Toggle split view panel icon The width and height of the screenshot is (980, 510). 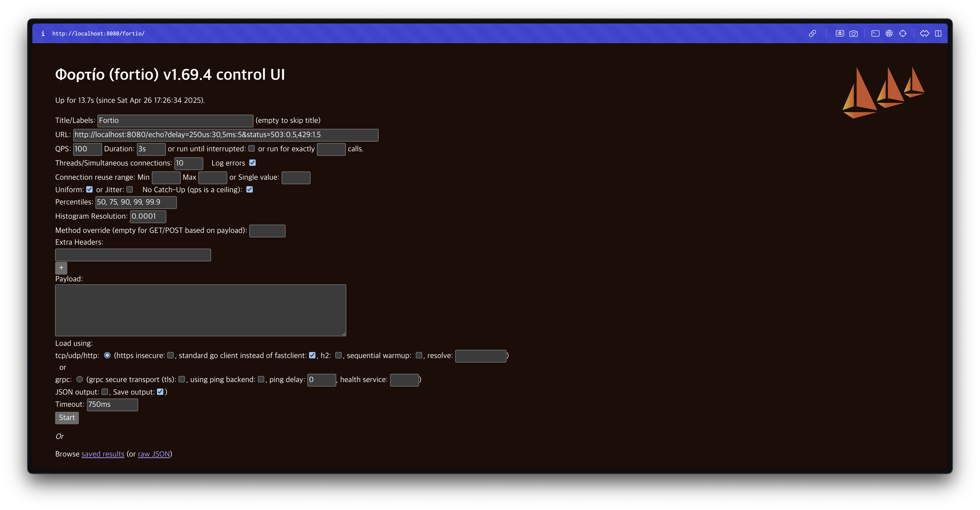click(938, 34)
